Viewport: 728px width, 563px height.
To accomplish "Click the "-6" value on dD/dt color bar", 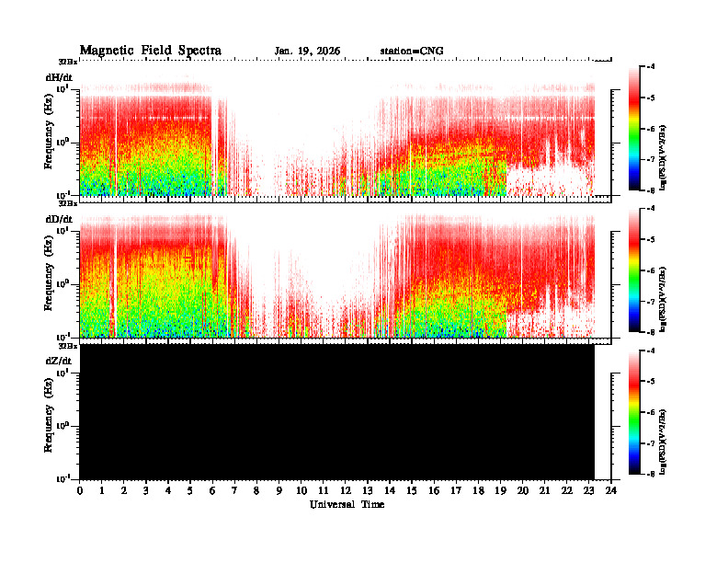I will click(652, 270).
